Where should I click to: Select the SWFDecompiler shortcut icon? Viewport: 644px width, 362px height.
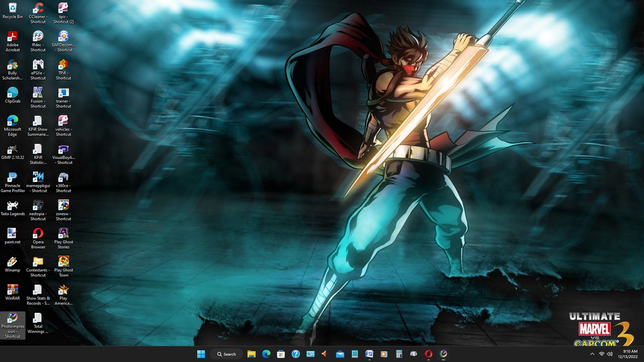point(63,41)
